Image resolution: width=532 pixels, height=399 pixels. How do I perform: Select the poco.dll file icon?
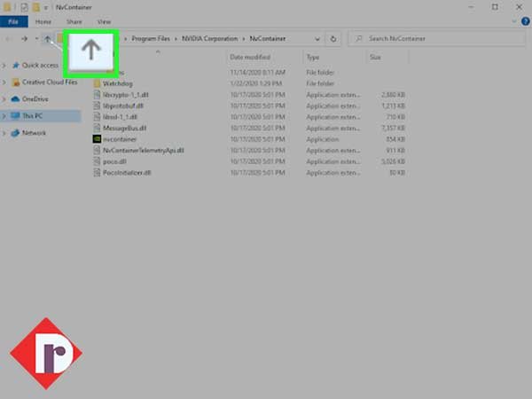[x=97, y=161]
